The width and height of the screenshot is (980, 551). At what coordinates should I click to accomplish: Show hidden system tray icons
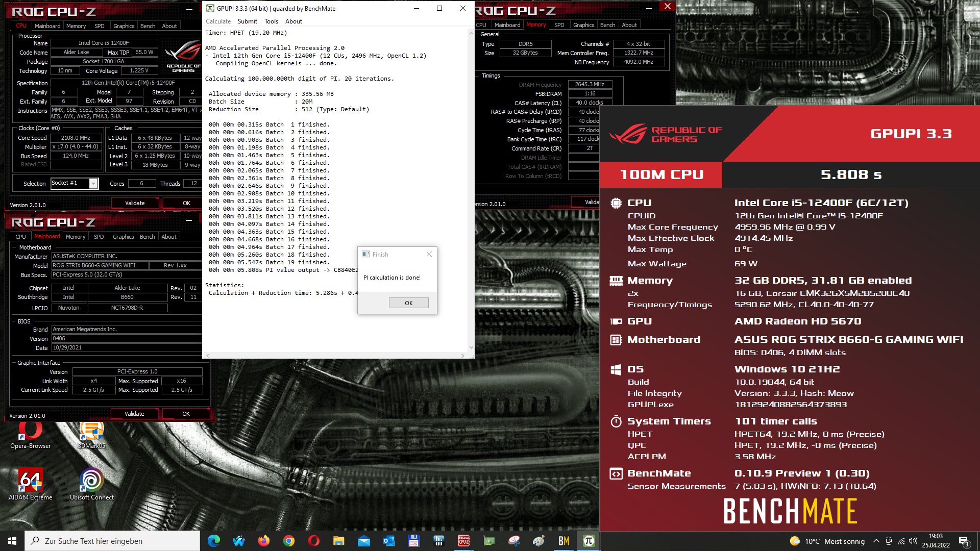tap(876, 541)
